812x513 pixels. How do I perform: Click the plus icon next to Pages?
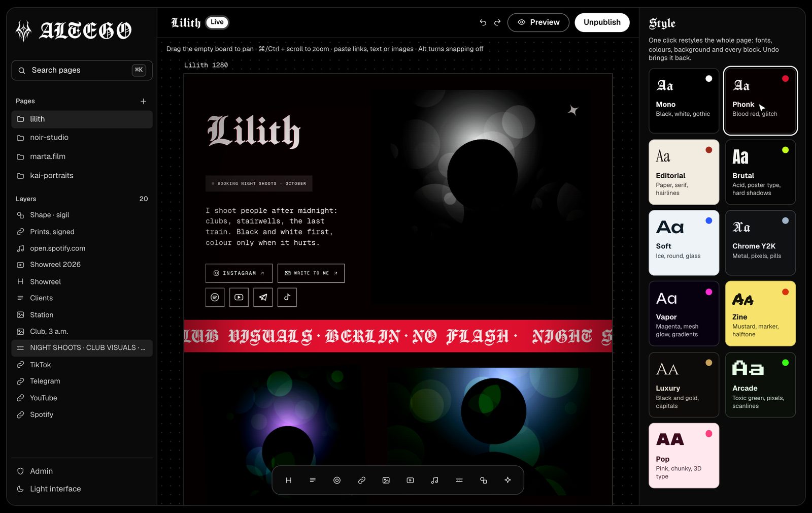tap(143, 101)
